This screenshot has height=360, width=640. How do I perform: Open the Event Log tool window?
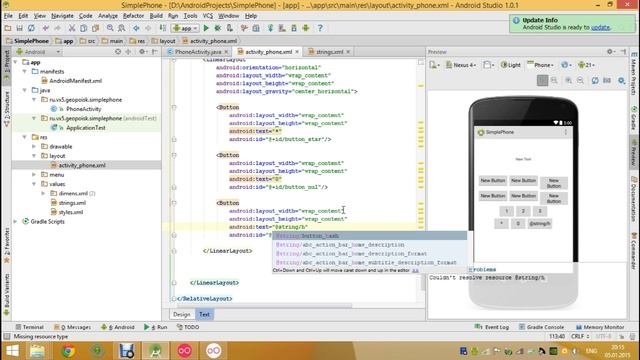pyautogui.click(x=492, y=327)
